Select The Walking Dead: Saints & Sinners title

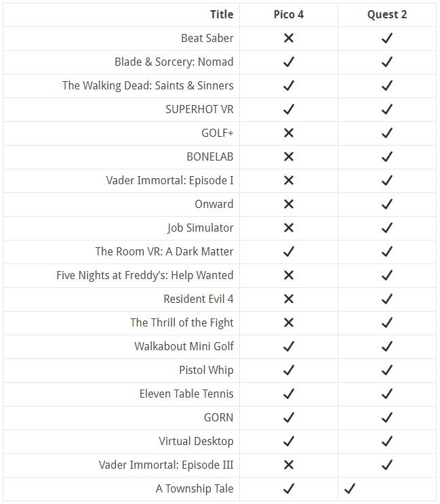[x=148, y=85]
